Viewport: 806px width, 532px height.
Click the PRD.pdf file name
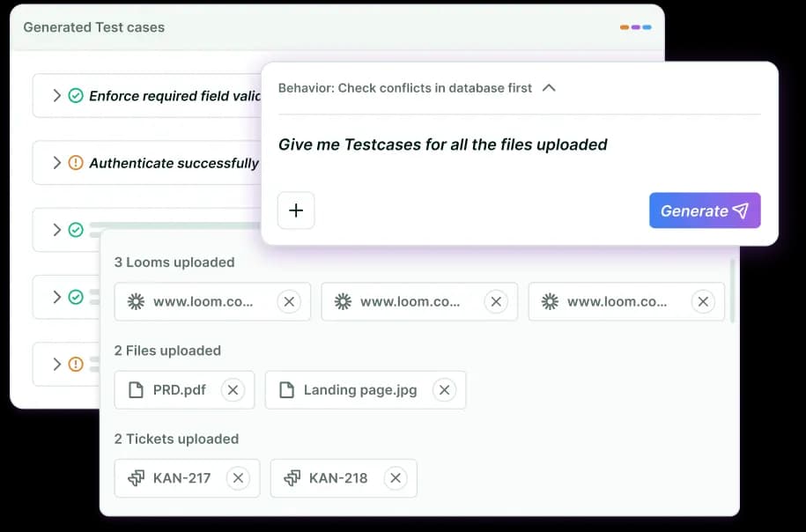tap(180, 390)
